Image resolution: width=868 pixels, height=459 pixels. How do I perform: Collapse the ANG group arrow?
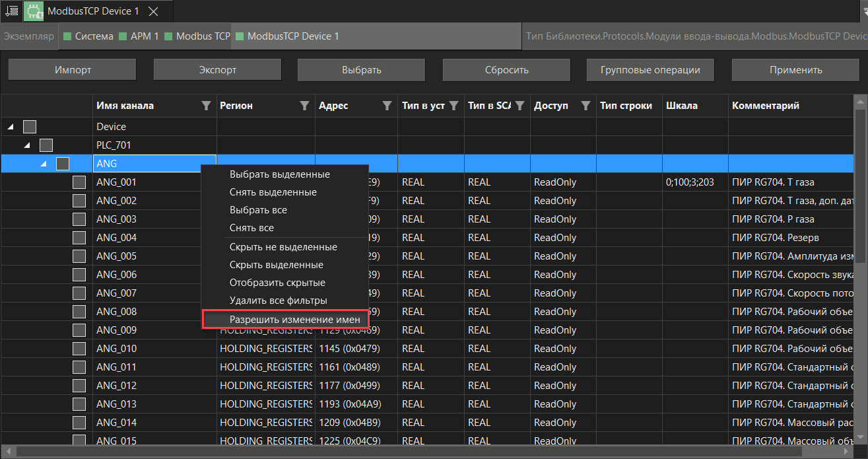[x=44, y=164]
